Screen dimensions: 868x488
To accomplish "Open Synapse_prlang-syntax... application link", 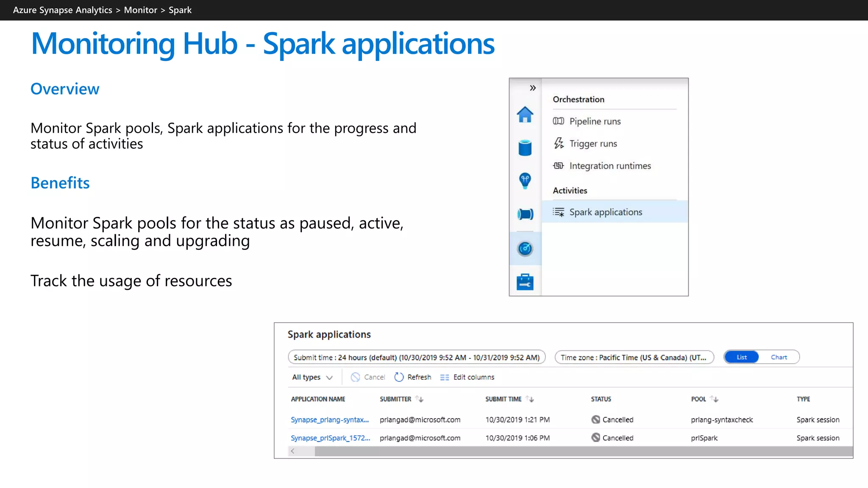I will [330, 420].
